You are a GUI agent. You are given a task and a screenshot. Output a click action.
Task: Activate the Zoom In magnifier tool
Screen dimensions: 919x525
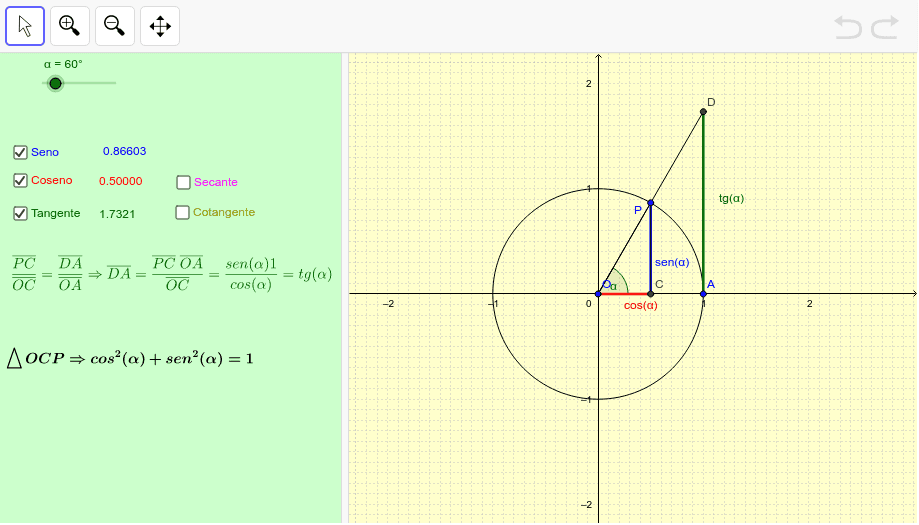tap(70, 26)
